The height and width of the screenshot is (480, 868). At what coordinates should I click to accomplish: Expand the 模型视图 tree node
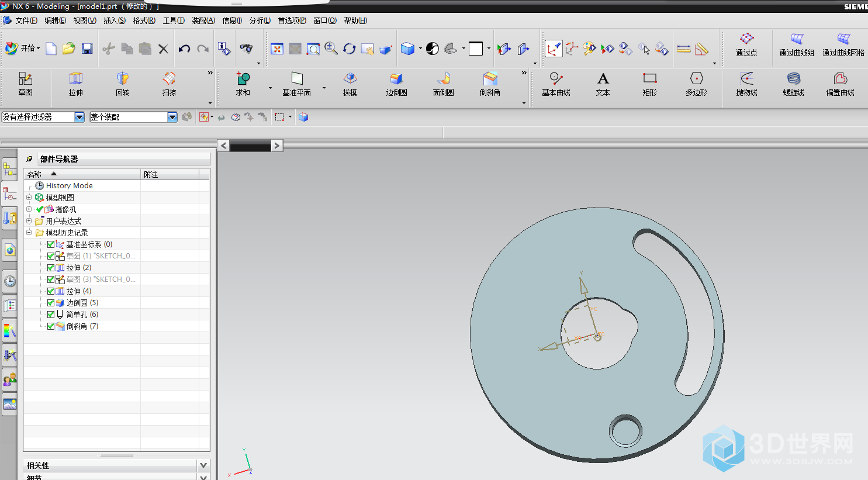29,198
